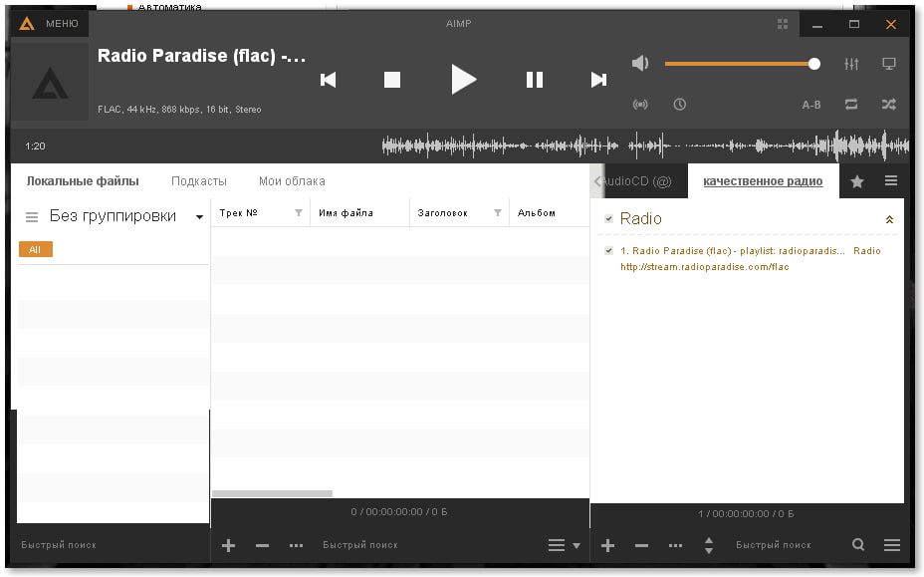Switch to Локальные файлы tab
The image size is (924, 577).
83,181
